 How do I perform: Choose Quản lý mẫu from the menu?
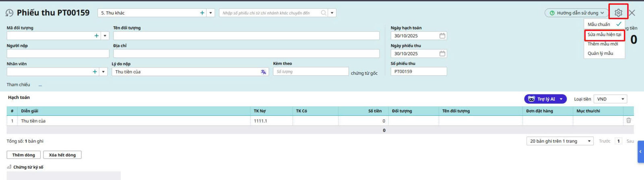[600, 53]
